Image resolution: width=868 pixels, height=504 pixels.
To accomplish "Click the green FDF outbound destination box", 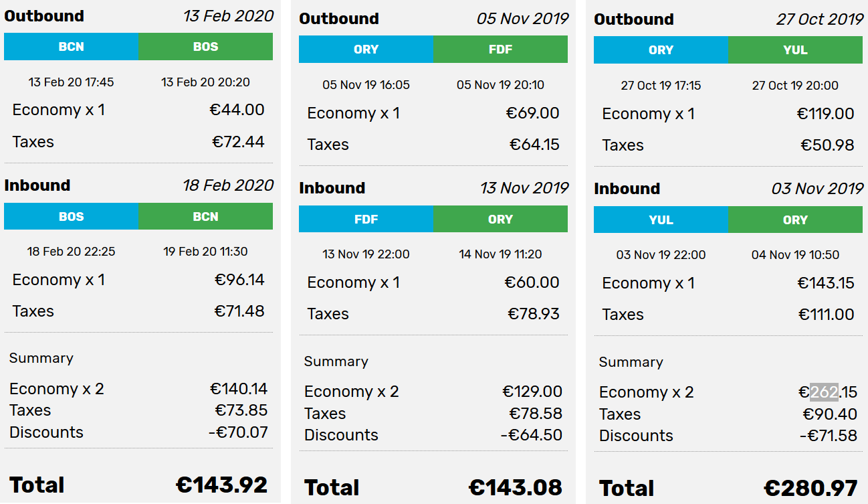I will pyautogui.click(x=500, y=50).
